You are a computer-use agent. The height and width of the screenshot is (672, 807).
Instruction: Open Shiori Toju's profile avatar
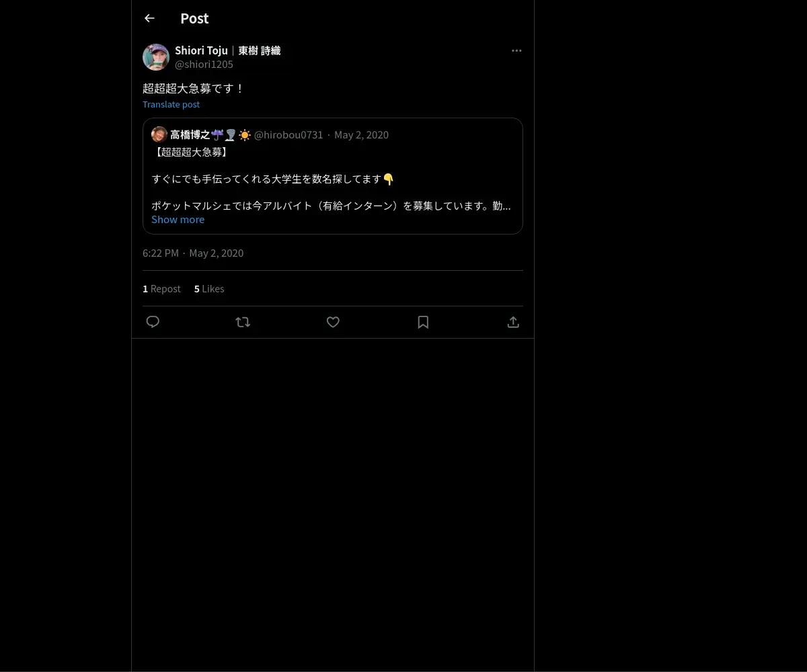tap(156, 57)
